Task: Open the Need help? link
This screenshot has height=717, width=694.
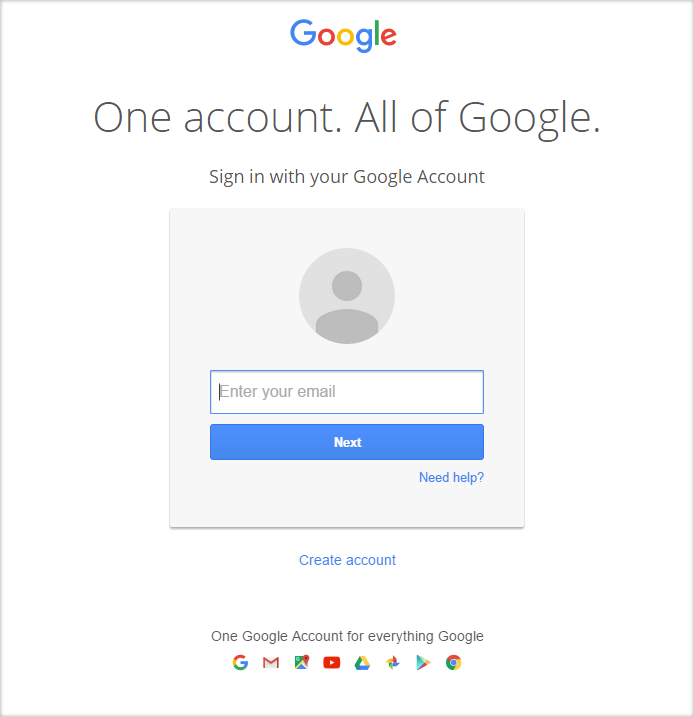Action: [x=451, y=477]
